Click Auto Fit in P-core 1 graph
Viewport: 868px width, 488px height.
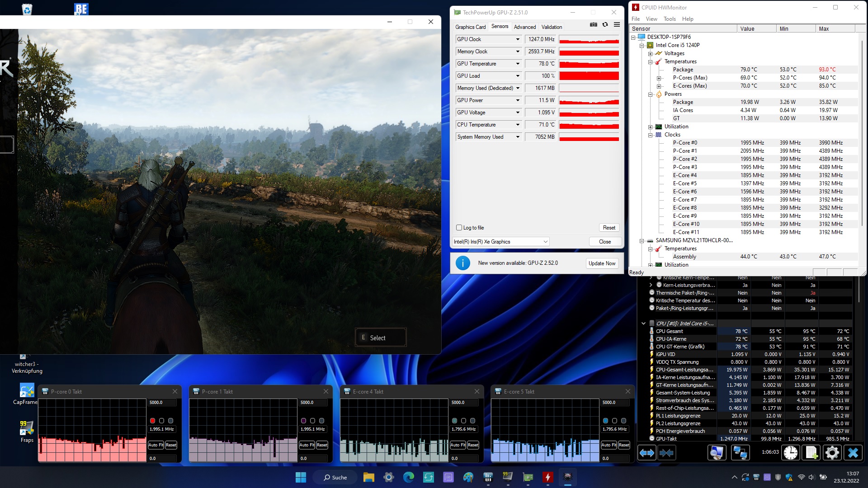coord(307,445)
